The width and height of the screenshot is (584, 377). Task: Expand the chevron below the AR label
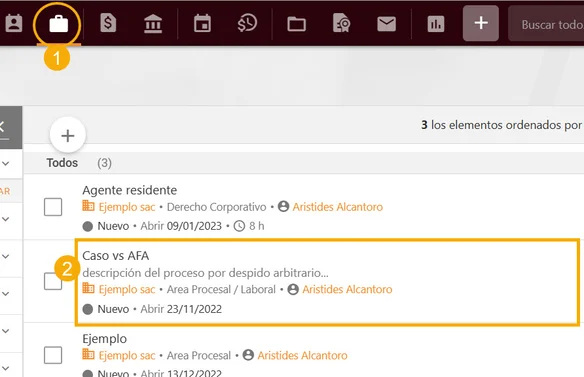6,219
